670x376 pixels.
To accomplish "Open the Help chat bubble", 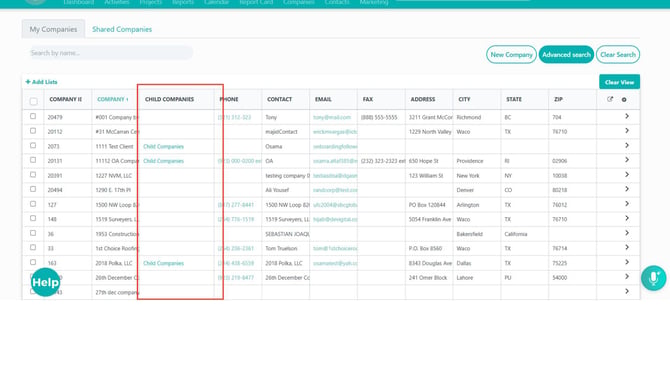I will pos(45,282).
